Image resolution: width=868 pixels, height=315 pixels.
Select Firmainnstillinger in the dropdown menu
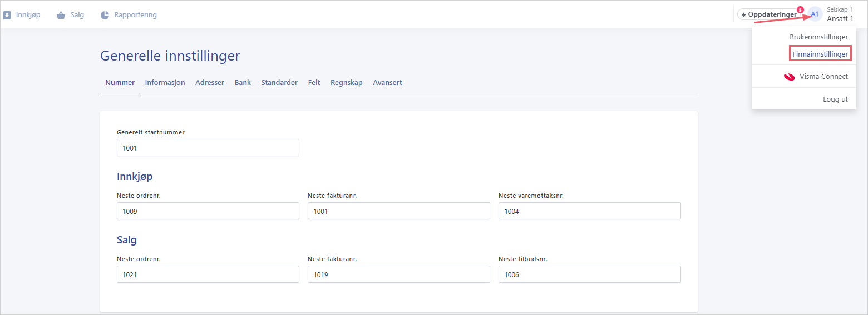820,54
